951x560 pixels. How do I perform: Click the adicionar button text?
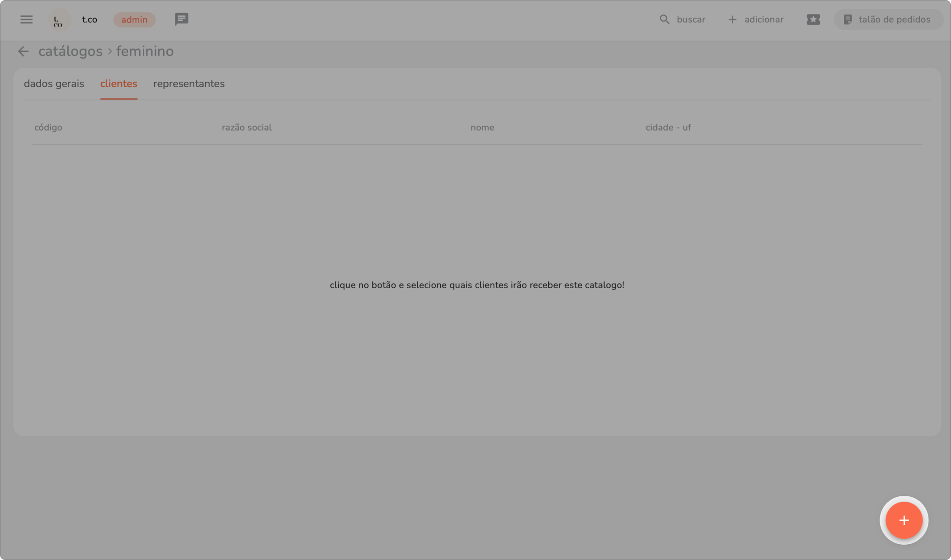(x=763, y=19)
